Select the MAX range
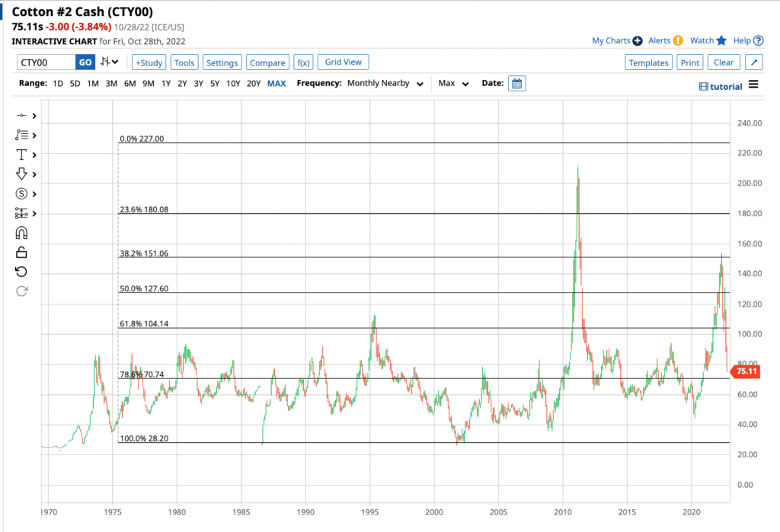Screen dimensions: 780x532 [277, 84]
